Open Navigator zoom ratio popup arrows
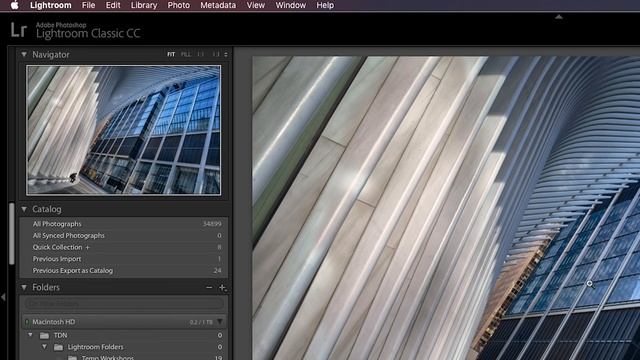Image resolution: width=640 pixels, height=360 pixels. pyautogui.click(x=226, y=54)
